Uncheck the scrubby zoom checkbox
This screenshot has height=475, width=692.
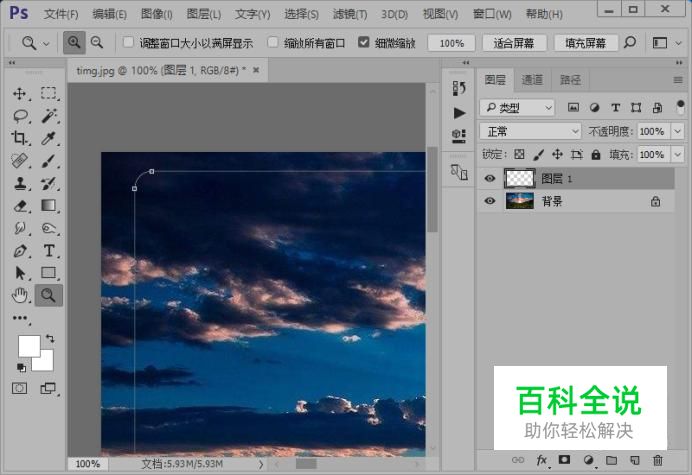[364, 42]
